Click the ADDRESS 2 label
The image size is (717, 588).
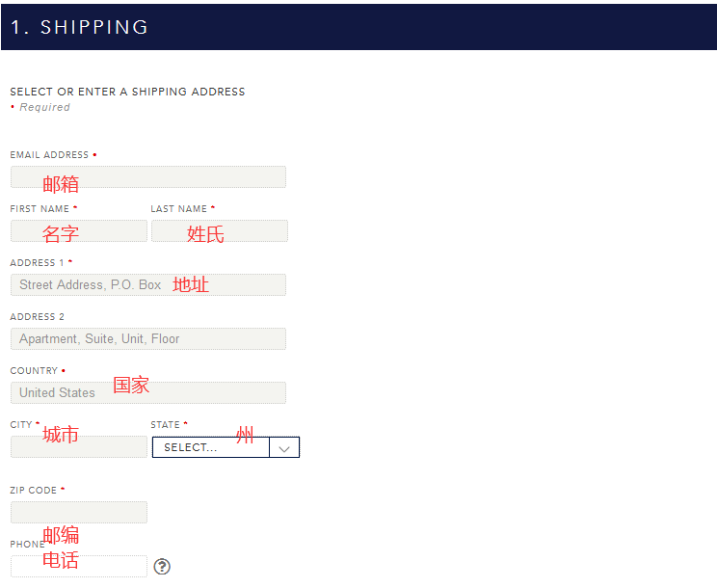[38, 317]
